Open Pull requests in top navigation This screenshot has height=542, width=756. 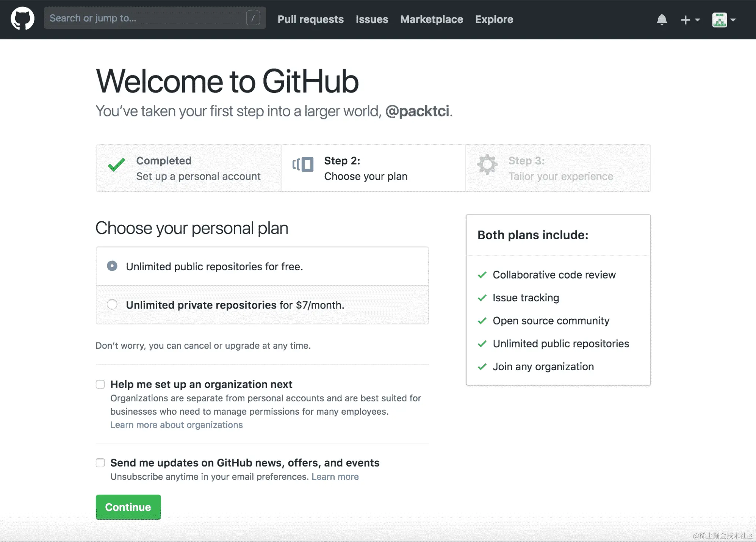(x=310, y=19)
